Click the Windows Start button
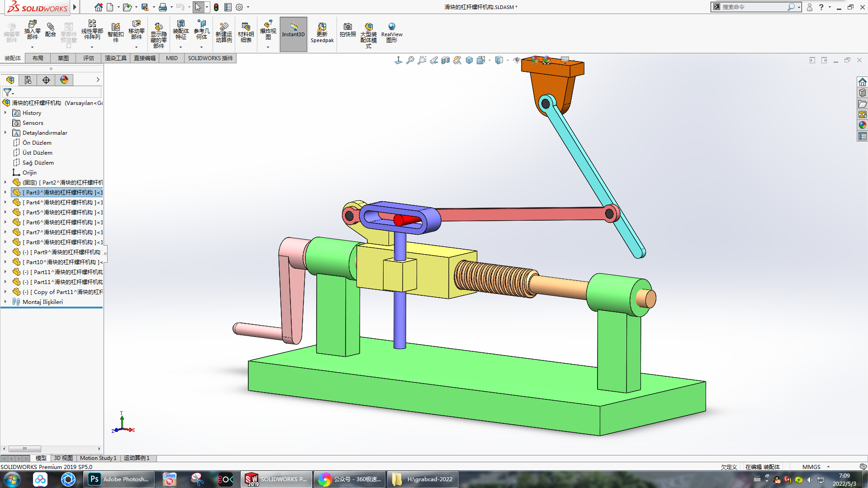This screenshot has width=868, height=488. pyautogui.click(x=12, y=479)
